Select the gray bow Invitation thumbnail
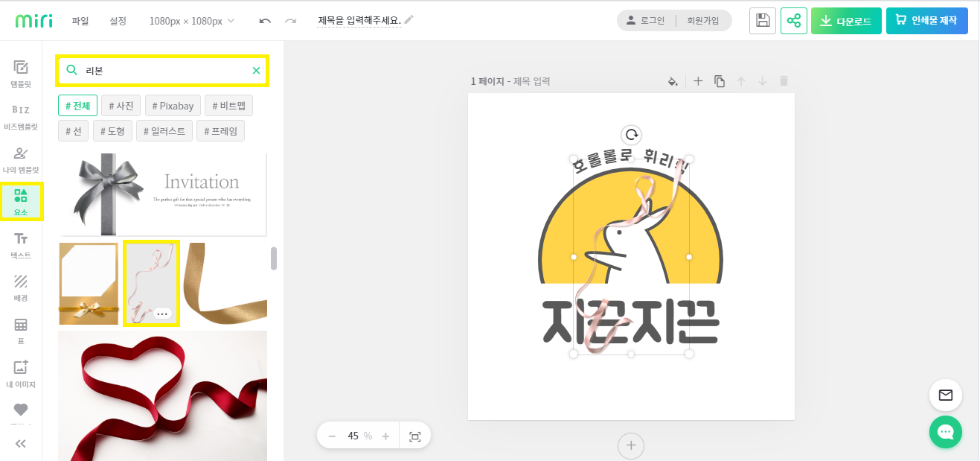Screen dimensions: 980x461 [162, 194]
